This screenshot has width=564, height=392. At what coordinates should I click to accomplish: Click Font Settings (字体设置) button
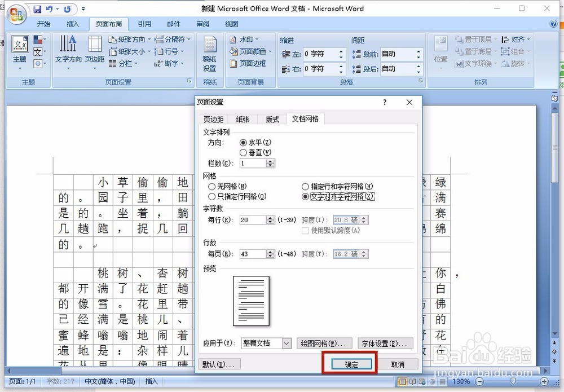click(385, 343)
